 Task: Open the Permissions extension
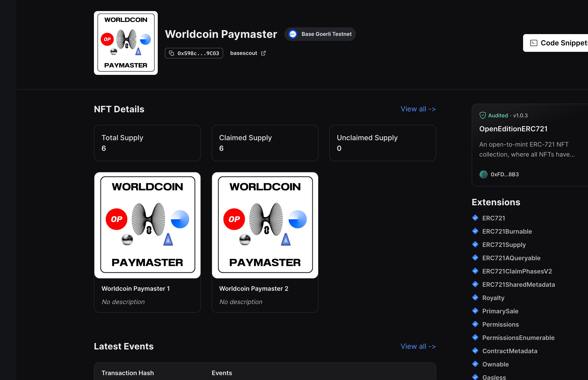pyautogui.click(x=500, y=324)
